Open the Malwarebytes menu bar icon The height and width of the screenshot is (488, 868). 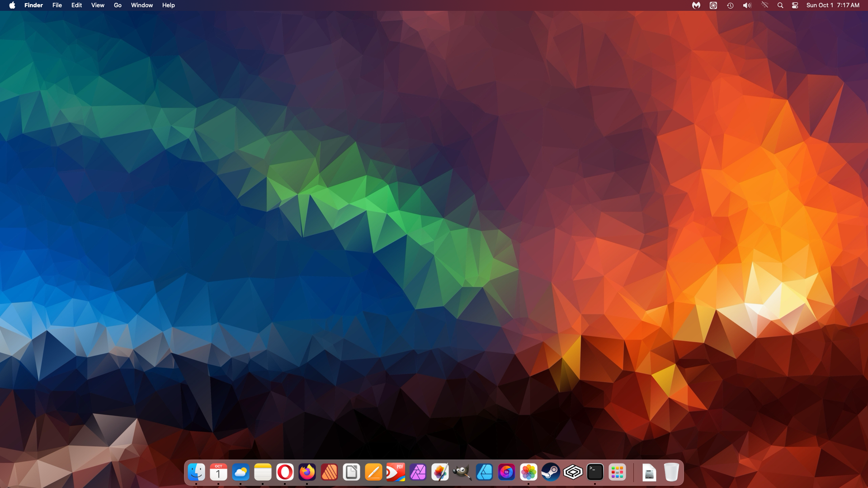696,5
